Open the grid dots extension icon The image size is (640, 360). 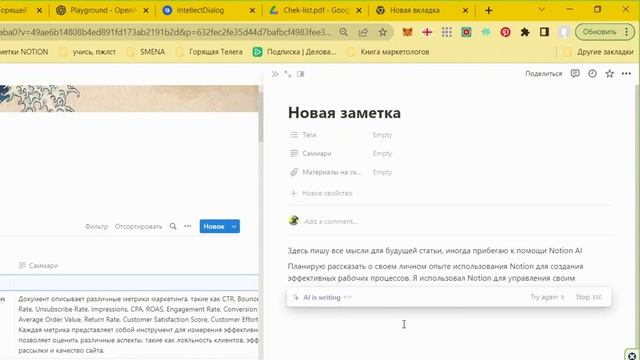[x=447, y=32]
